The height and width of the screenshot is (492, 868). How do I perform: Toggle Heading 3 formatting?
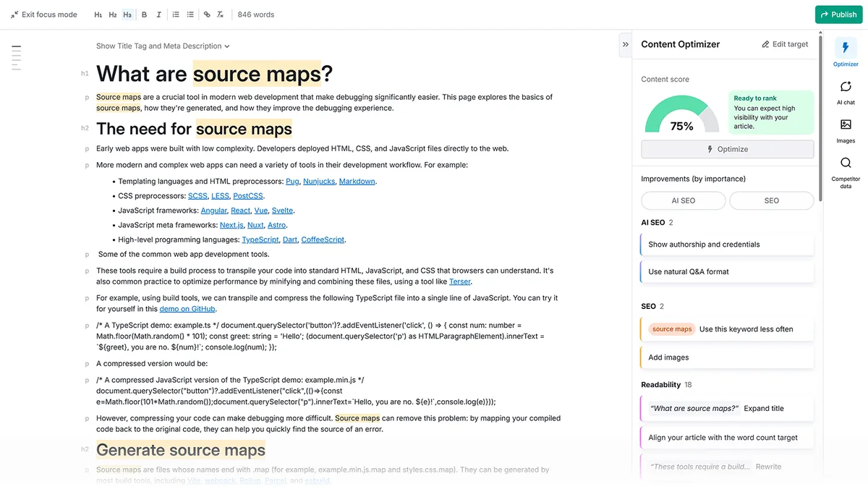[x=127, y=14]
